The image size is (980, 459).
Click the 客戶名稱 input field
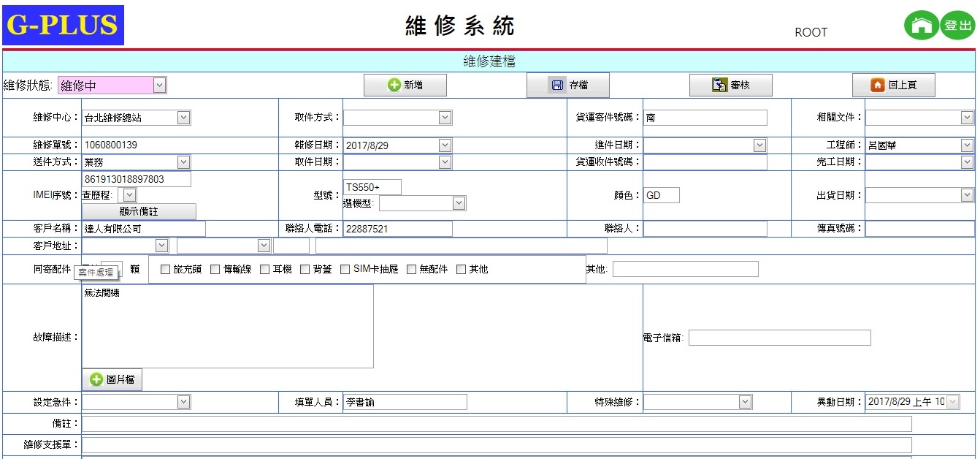[144, 229]
